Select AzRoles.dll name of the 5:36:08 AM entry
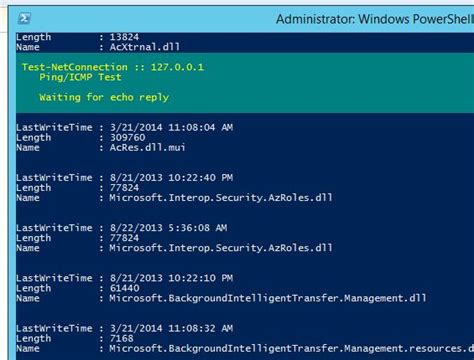 pyautogui.click(x=221, y=248)
